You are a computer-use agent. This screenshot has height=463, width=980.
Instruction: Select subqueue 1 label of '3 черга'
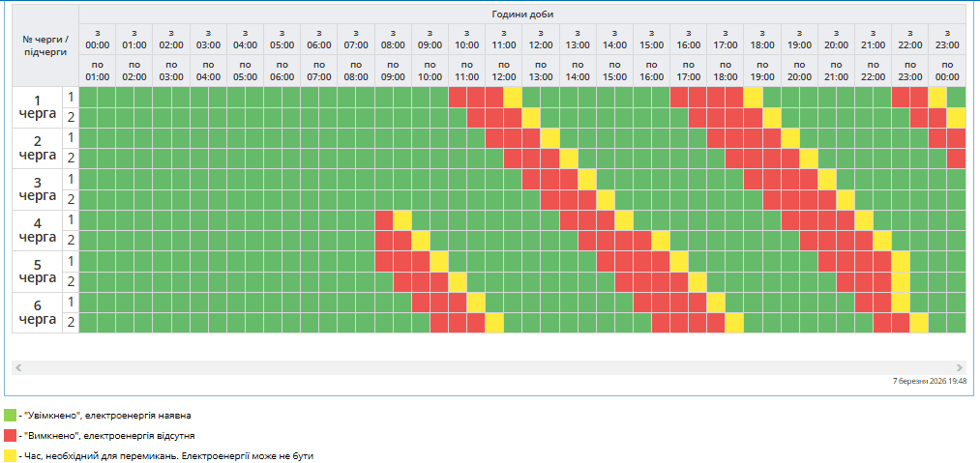click(x=71, y=179)
